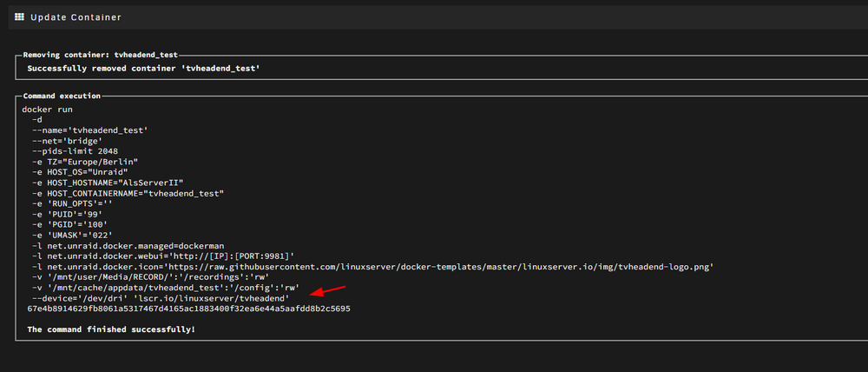Image resolution: width=868 pixels, height=372 pixels.
Task: Click the TZ="Europe/Berlin" environment line
Action: tap(85, 162)
